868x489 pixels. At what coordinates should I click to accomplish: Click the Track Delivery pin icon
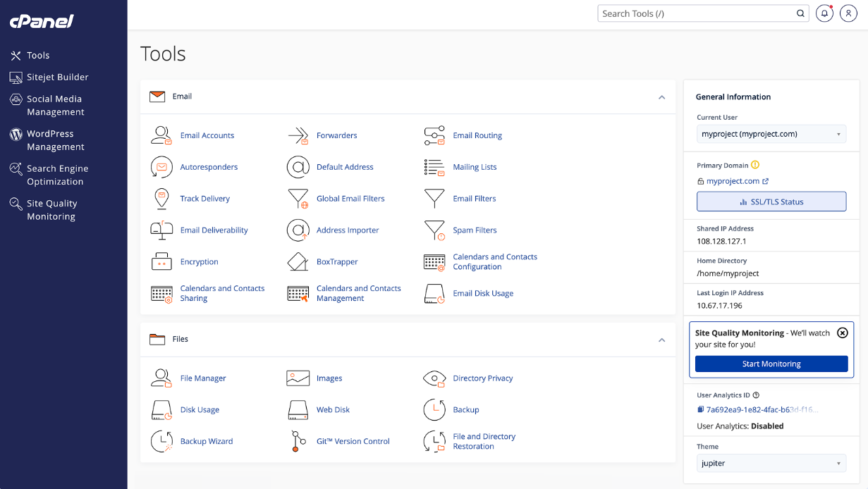[161, 199]
